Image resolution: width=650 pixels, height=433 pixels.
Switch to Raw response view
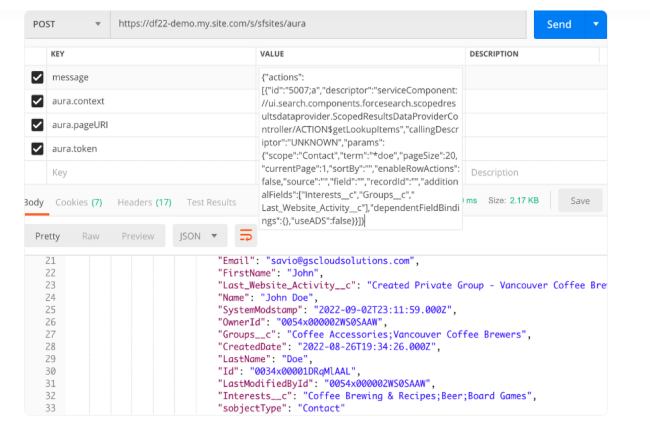tap(90, 236)
